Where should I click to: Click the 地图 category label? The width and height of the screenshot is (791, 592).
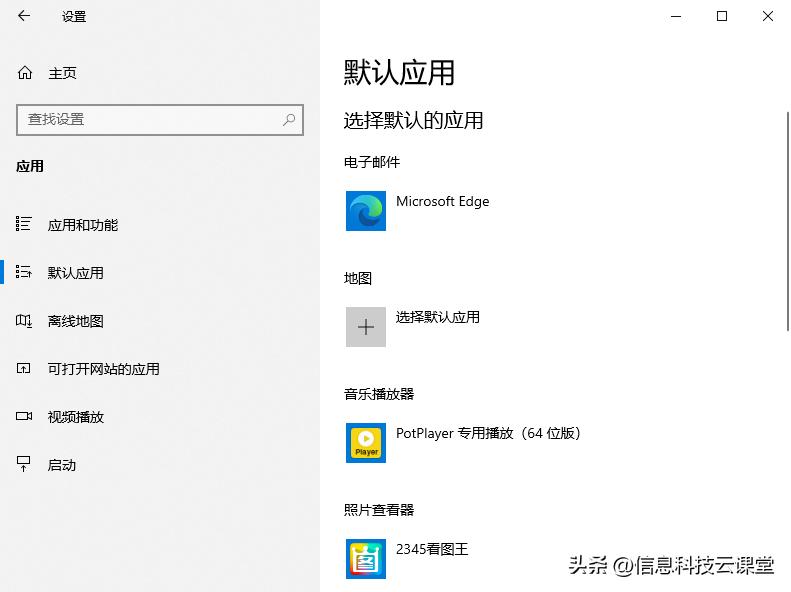358,278
